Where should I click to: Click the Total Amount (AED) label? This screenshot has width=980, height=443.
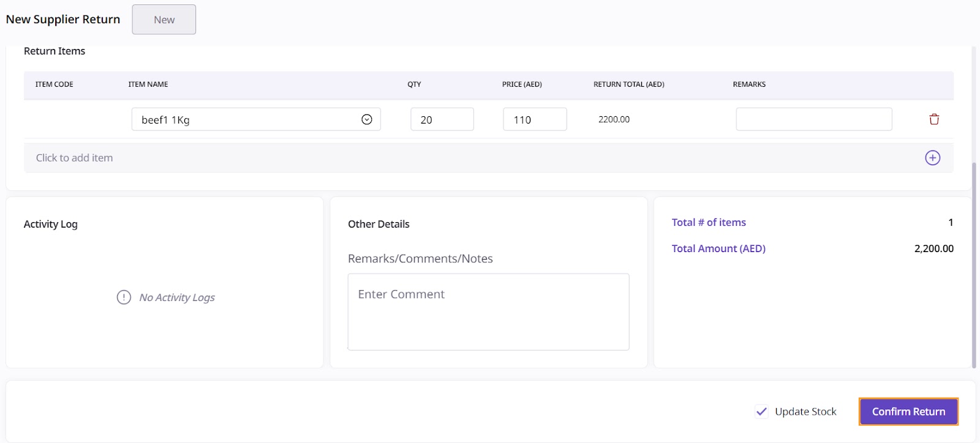point(718,248)
